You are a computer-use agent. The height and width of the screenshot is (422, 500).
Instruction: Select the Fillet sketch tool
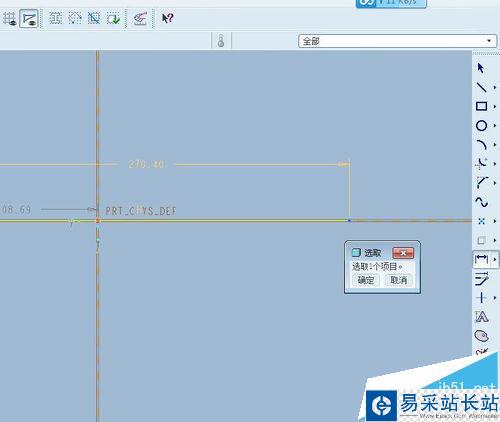click(481, 164)
